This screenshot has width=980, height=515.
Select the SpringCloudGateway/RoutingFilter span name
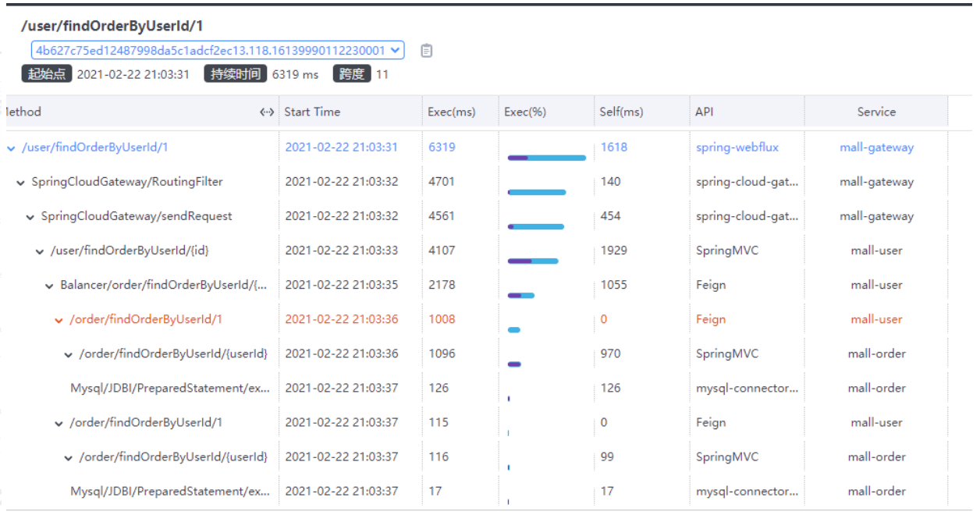pos(127,181)
